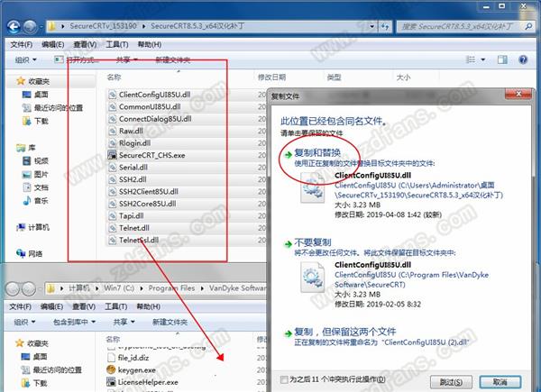
Task: Close the 复制文件 dialog
Action: pyautogui.click(x=518, y=94)
